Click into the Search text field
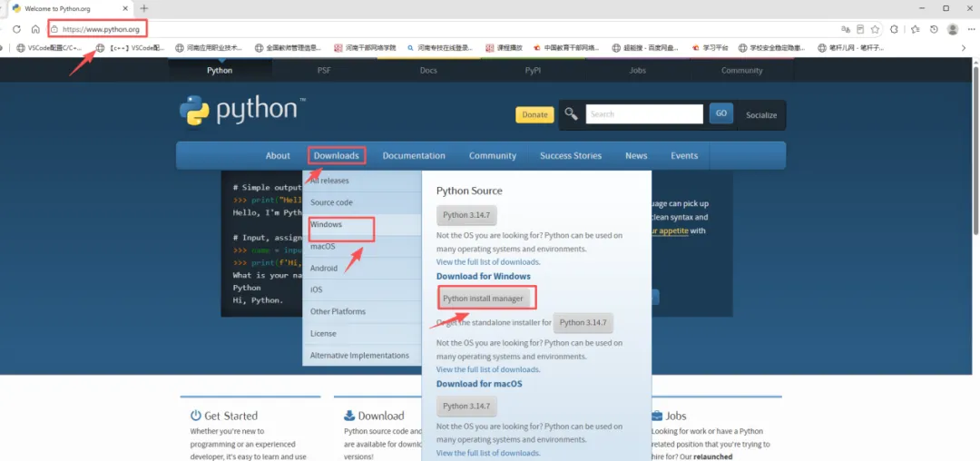Image resolution: width=980 pixels, height=461 pixels. click(644, 113)
